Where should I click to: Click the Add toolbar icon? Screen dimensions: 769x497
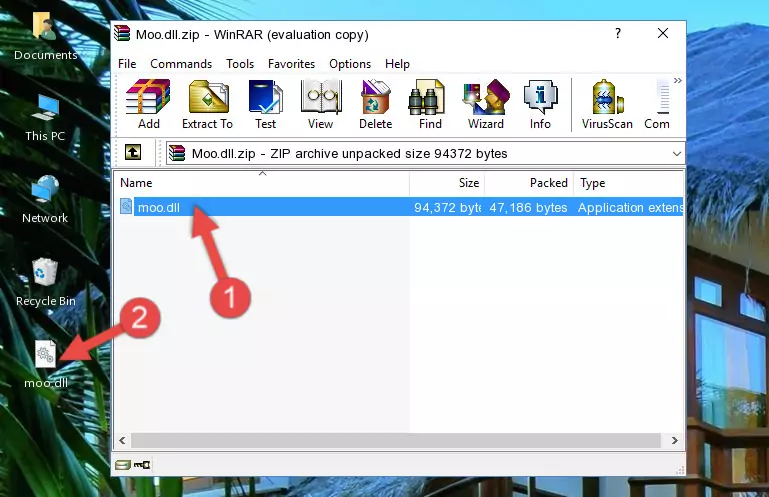pos(148,104)
